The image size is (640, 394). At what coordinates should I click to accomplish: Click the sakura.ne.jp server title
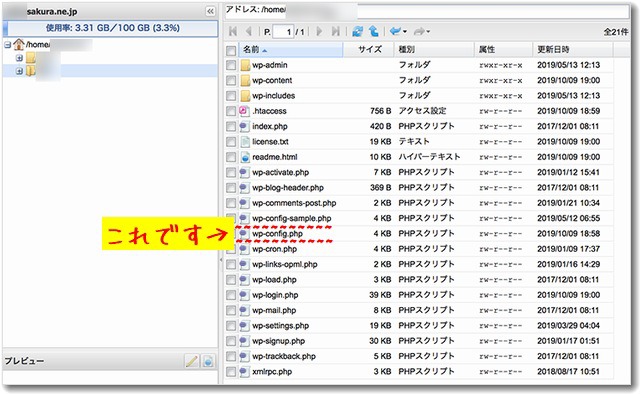coord(52,11)
